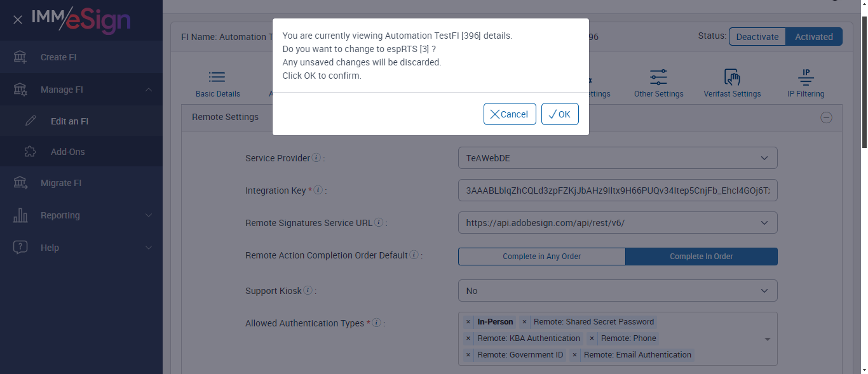Click the Edit an FI pencil icon
This screenshot has width=868, height=374.
pyautogui.click(x=31, y=121)
